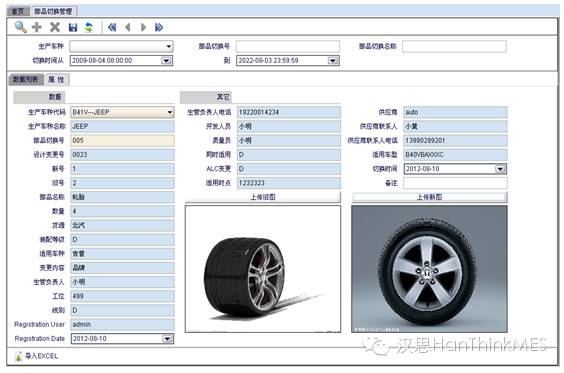
Task: Open the 生产车种 dropdown in search bar
Action: tap(169, 46)
